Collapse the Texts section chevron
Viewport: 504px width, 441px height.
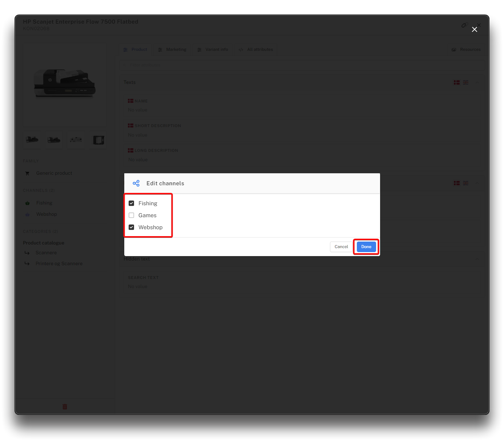click(x=477, y=82)
